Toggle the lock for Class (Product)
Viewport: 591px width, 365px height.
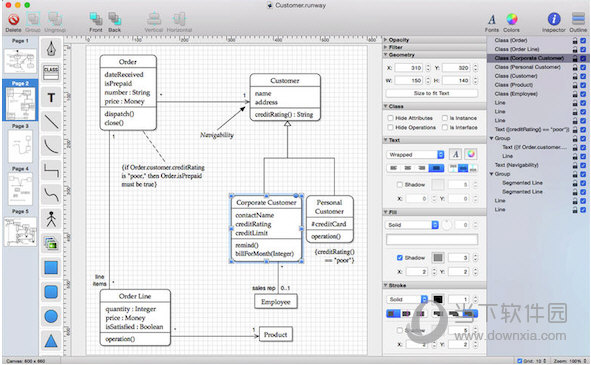click(x=575, y=85)
